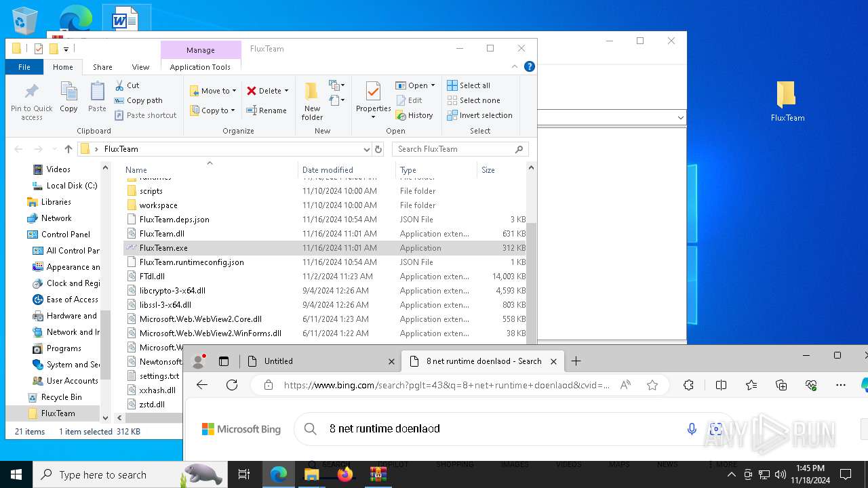Switch to the Home ribbon tab
Screen dimensions: 868x488
point(62,67)
